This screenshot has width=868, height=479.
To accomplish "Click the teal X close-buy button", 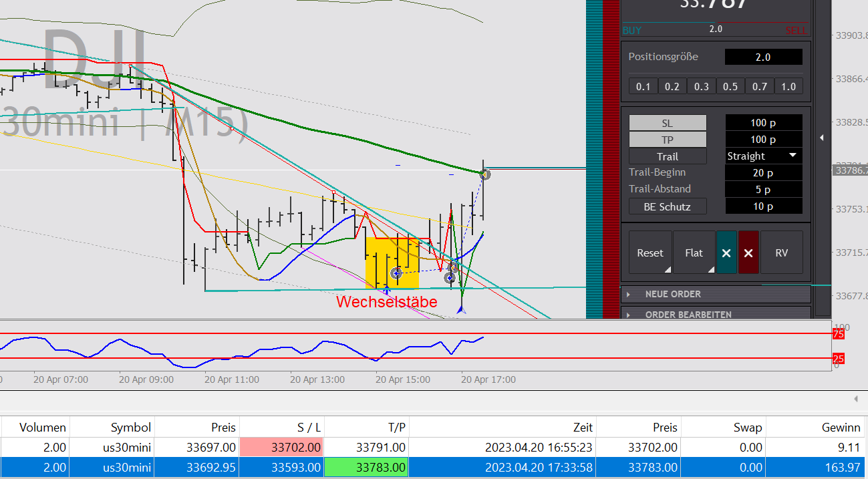I will [x=726, y=253].
